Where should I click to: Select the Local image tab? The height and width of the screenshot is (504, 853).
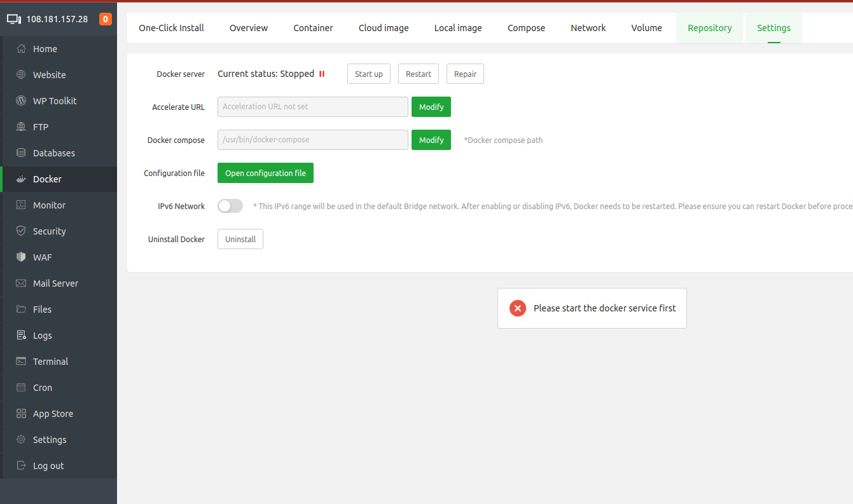pyautogui.click(x=458, y=28)
